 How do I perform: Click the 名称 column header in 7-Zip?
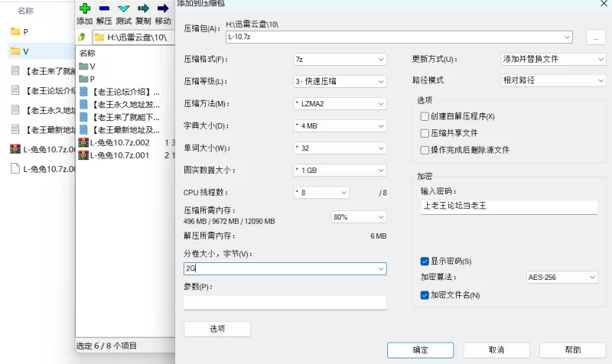tap(87, 53)
